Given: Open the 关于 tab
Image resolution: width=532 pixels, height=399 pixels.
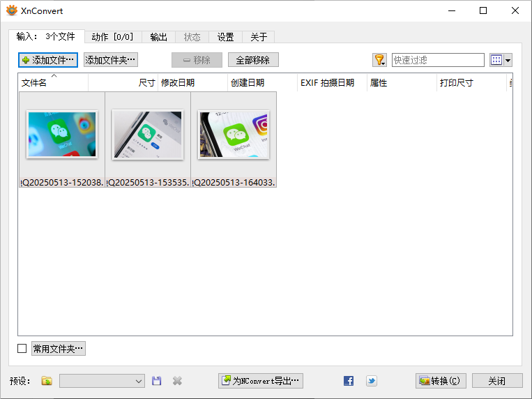Looking at the screenshot, I should (x=259, y=37).
